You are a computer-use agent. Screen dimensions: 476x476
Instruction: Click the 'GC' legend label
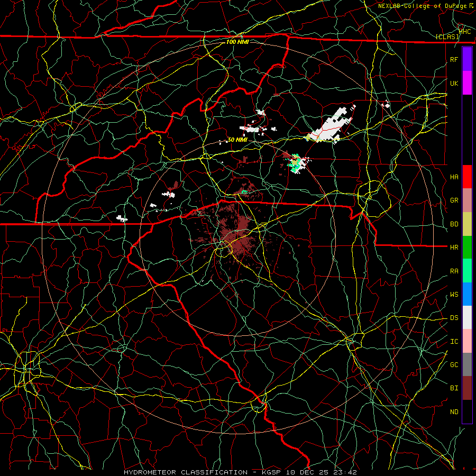pyautogui.click(x=454, y=364)
